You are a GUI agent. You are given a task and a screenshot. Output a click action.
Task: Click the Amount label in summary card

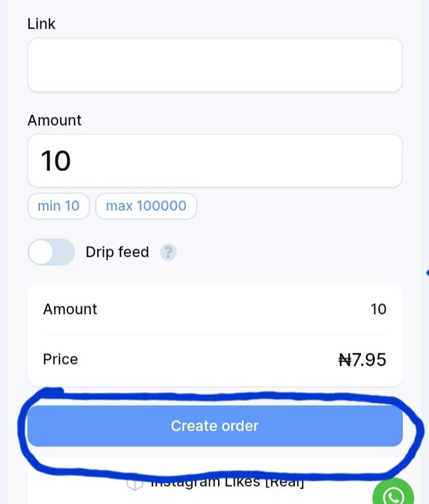tap(70, 309)
